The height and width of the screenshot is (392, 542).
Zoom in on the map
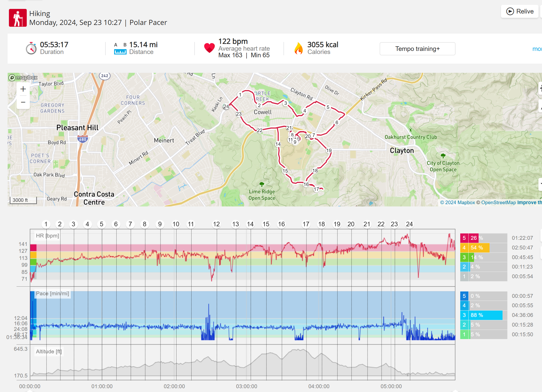(x=23, y=89)
